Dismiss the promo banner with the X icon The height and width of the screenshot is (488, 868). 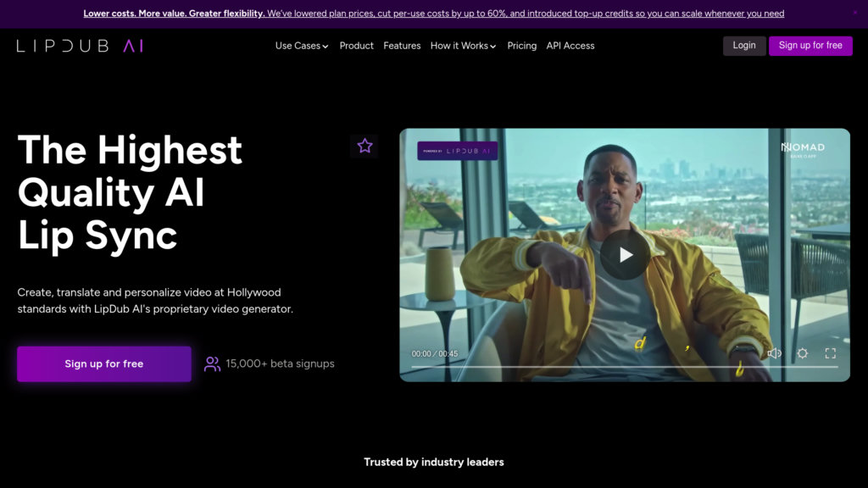[x=854, y=13]
